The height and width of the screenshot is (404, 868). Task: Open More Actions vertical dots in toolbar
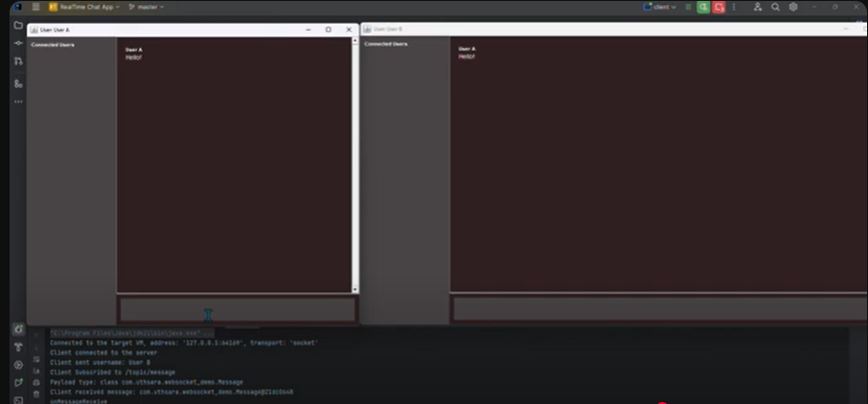point(734,8)
